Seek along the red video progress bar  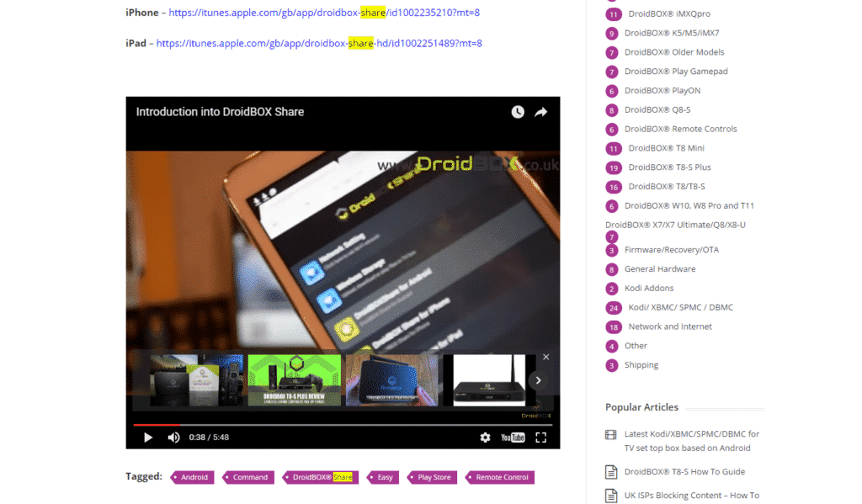point(343,425)
